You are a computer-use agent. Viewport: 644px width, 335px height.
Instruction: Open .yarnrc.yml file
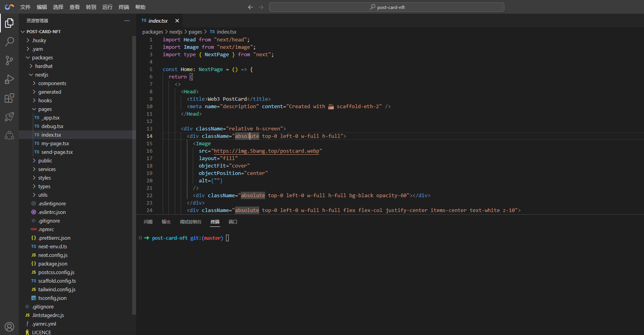coord(77,324)
